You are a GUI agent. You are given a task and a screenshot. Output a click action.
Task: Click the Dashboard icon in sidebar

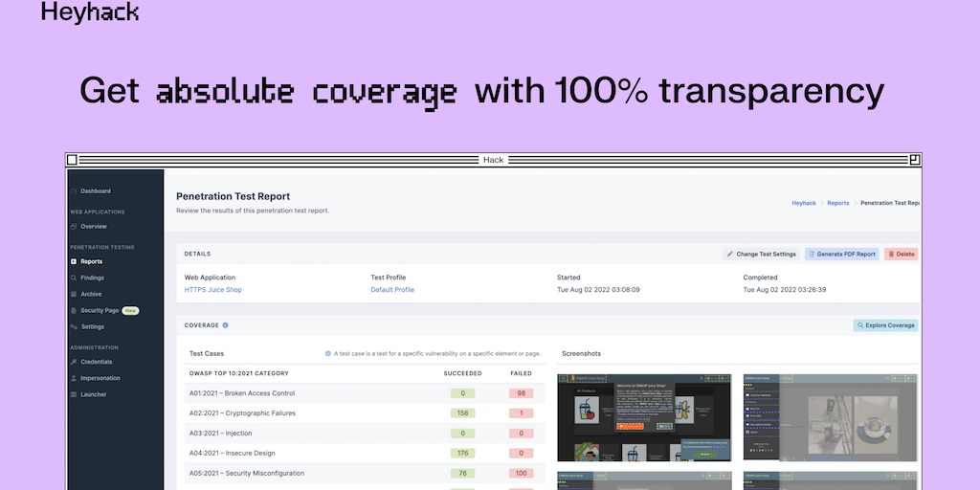point(74,191)
